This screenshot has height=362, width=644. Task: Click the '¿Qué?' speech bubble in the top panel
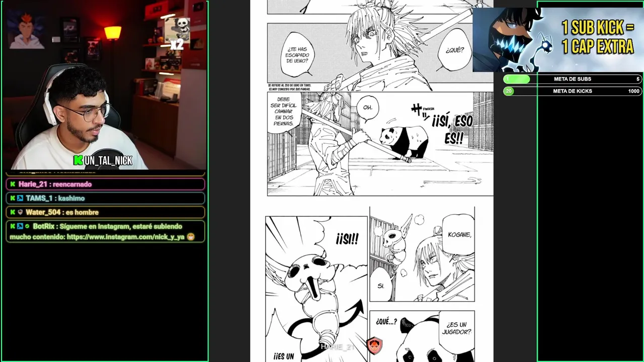[x=454, y=51]
